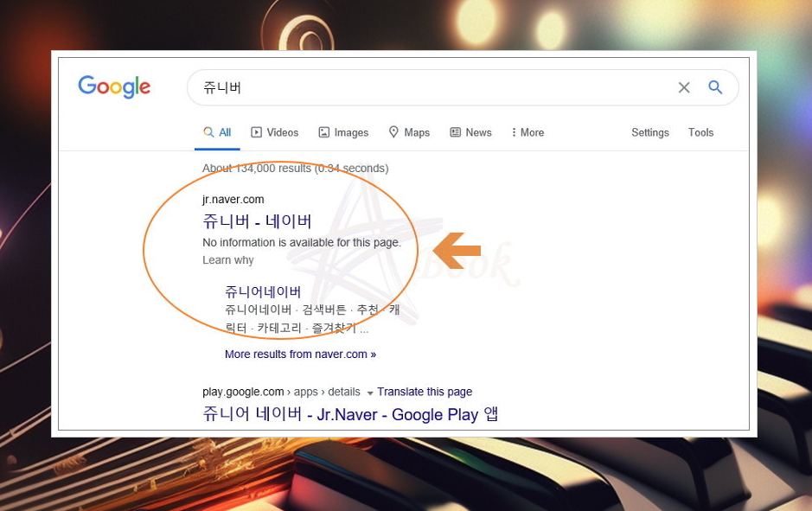This screenshot has height=511, width=812.
Task: Click the jr.naver.com URL text
Action: point(233,200)
